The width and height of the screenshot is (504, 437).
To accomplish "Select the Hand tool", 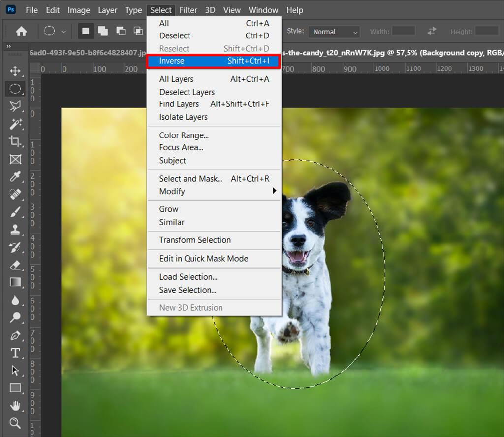I will click(15, 406).
